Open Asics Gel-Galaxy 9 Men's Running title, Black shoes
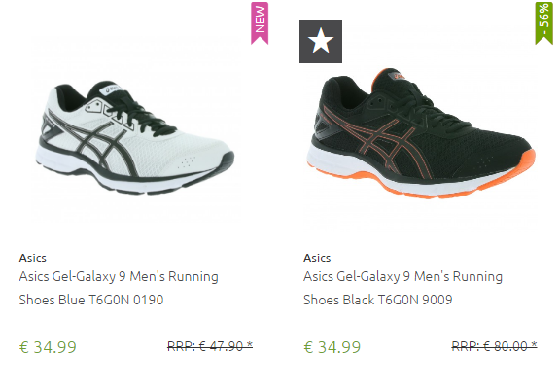Screen dimensions: 560x392 pyautogui.click(x=402, y=277)
